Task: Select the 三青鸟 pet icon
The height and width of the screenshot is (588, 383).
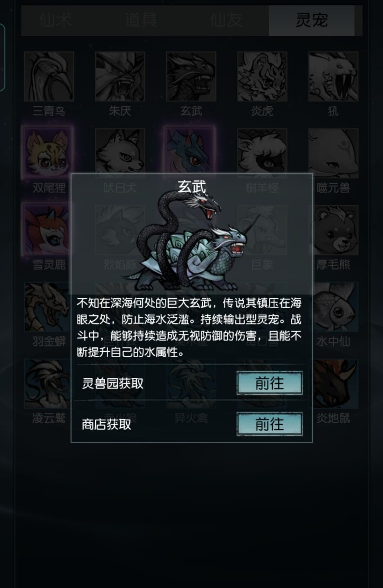Action: pyautogui.click(x=49, y=77)
